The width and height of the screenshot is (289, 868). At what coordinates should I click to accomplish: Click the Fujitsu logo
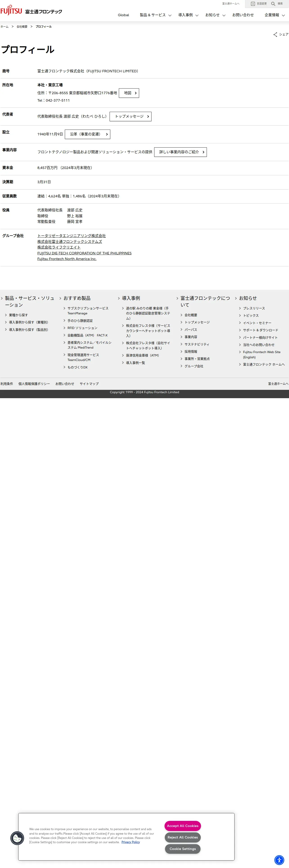point(11,10)
